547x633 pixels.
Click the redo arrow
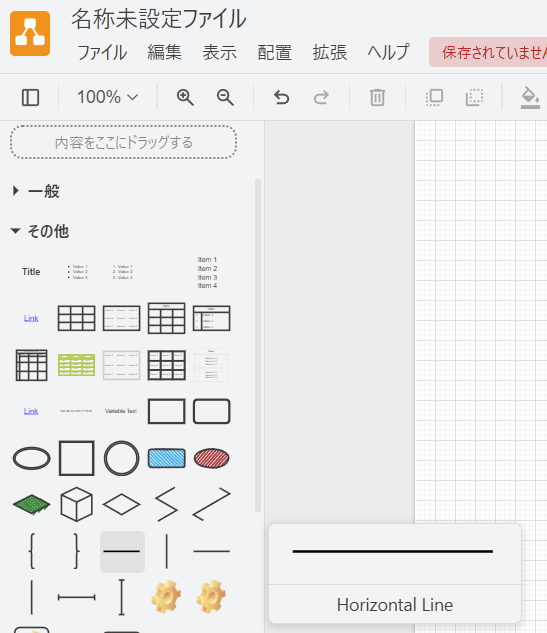tap(321, 98)
